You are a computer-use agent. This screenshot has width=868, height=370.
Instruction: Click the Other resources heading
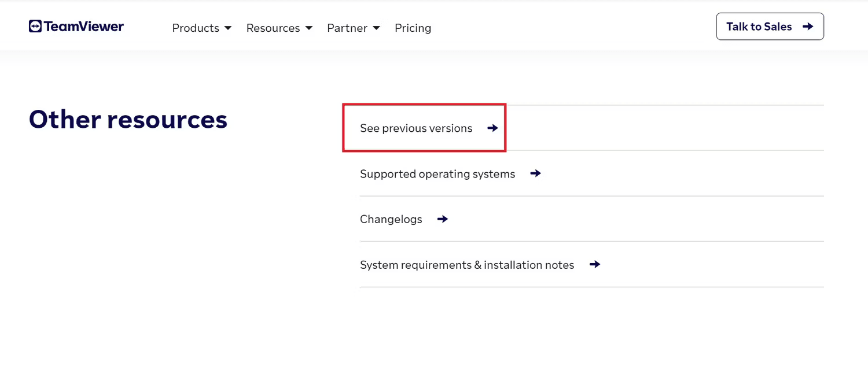[127, 119]
